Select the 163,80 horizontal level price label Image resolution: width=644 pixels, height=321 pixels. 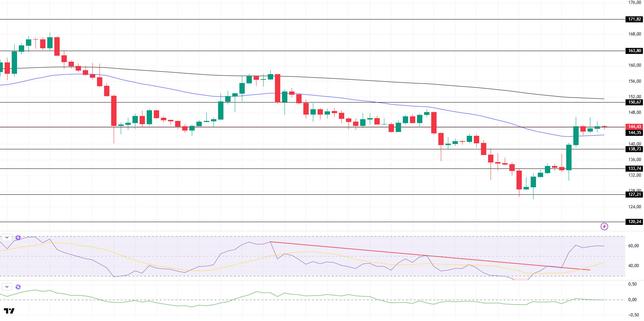[634, 51]
